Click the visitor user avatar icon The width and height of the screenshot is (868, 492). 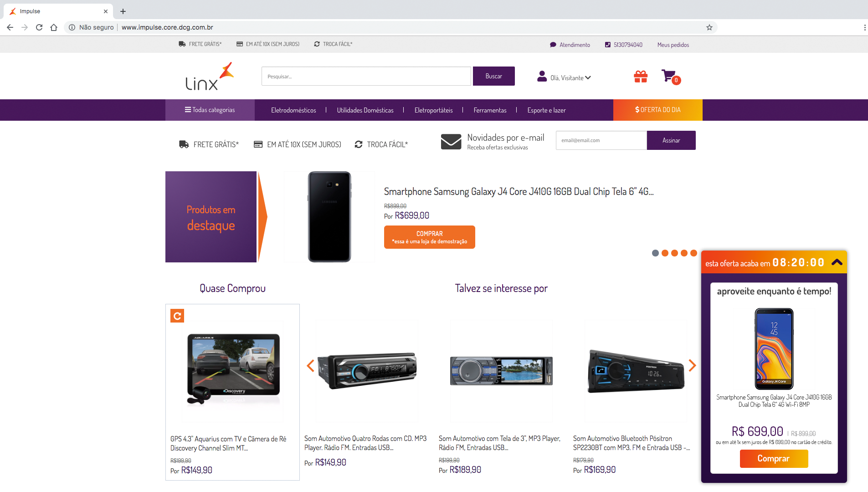pos(542,77)
